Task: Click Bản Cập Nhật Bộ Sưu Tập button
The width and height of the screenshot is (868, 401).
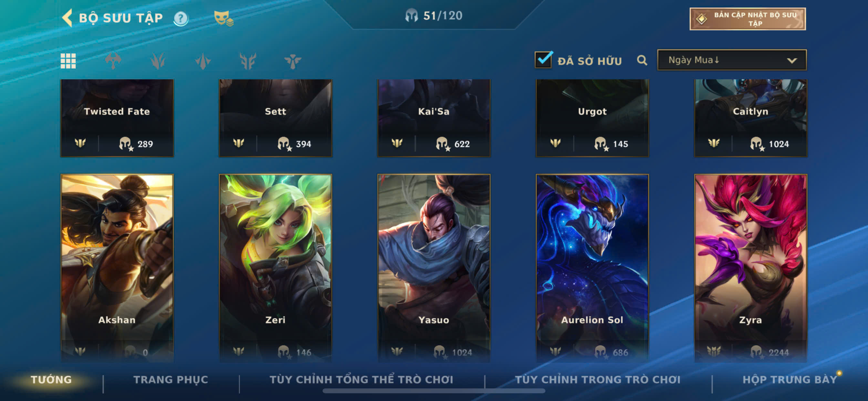Action: click(747, 19)
